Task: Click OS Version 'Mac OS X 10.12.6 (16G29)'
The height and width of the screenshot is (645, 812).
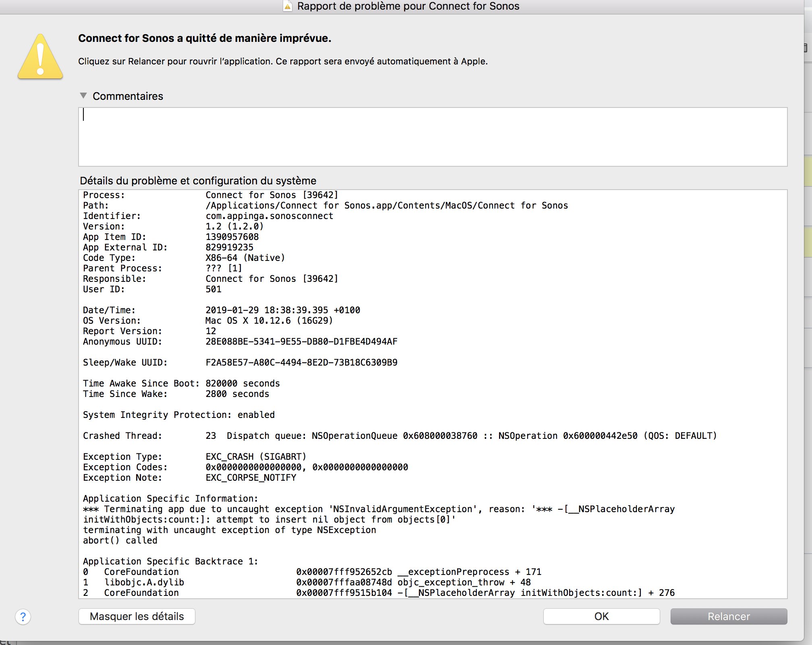Action: coord(269,320)
